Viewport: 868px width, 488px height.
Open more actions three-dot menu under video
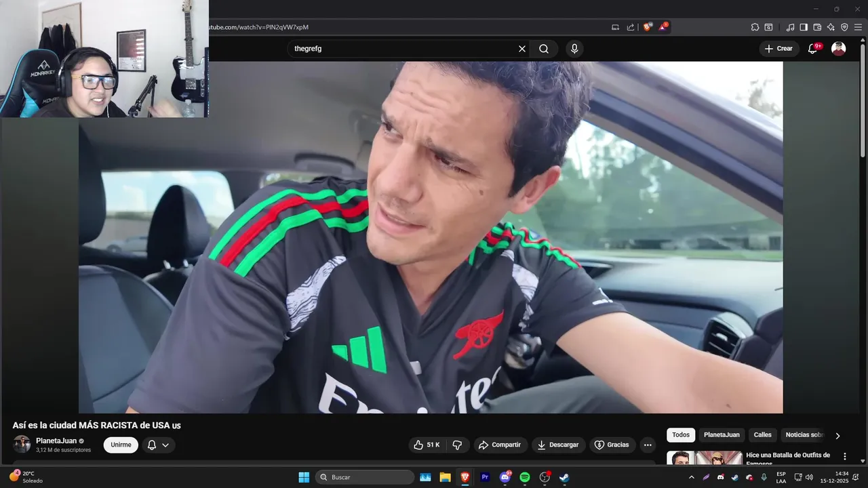648,445
